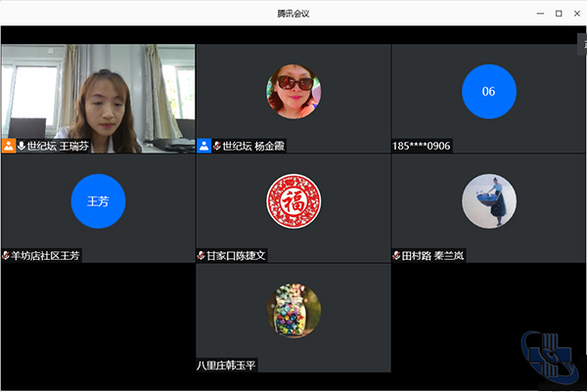587x392 pixels.
Task: Click muted mic icon for 田村路 秦兰岚
Action: click(x=396, y=255)
